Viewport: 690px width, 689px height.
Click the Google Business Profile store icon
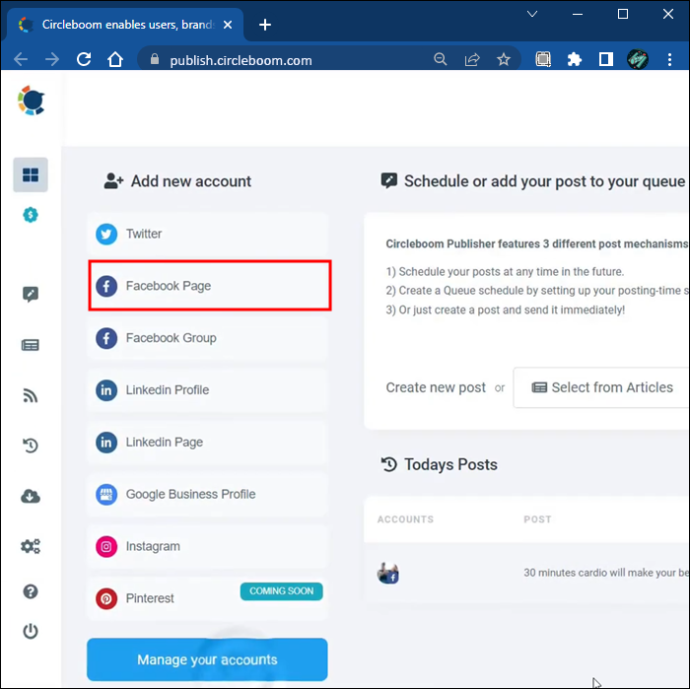106,494
